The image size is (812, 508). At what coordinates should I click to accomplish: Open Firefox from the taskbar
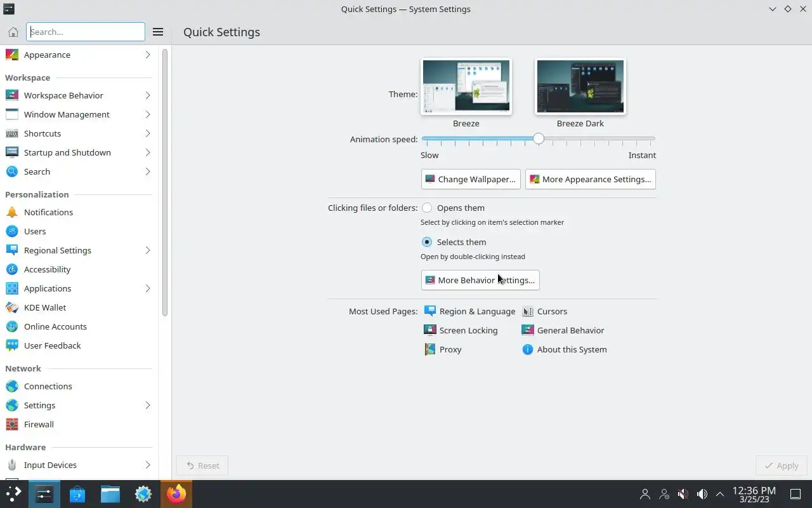click(176, 494)
